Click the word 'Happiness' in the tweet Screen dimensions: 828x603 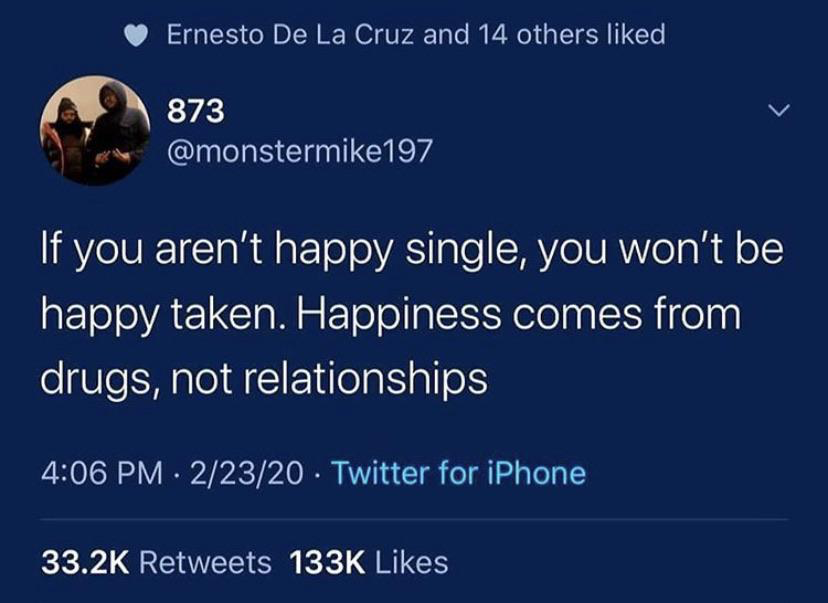tap(399, 314)
